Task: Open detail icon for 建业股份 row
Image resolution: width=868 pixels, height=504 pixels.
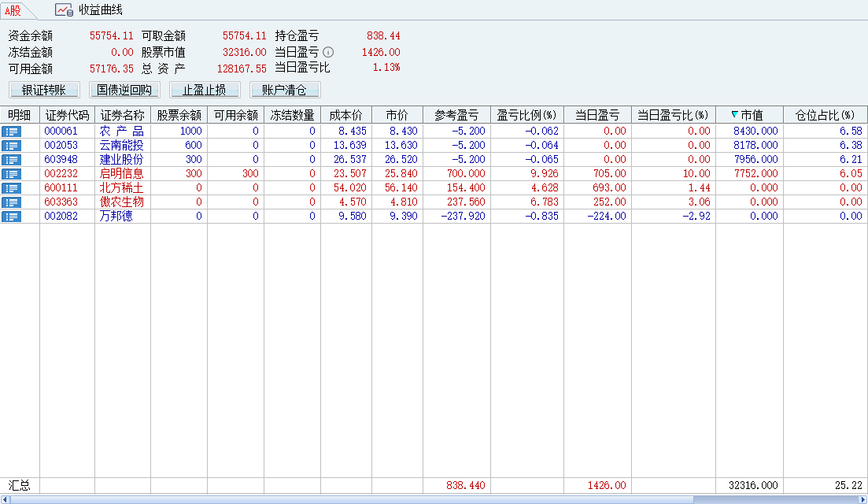Action: (11, 160)
